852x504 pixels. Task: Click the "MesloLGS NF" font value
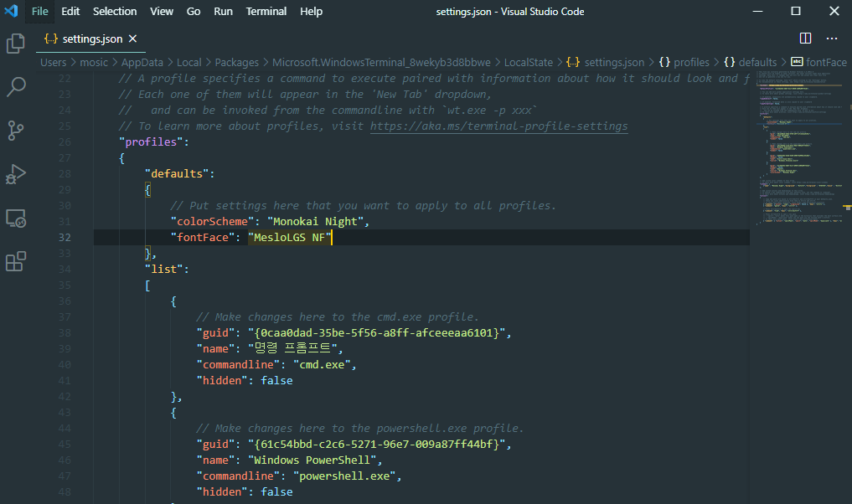pos(290,237)
